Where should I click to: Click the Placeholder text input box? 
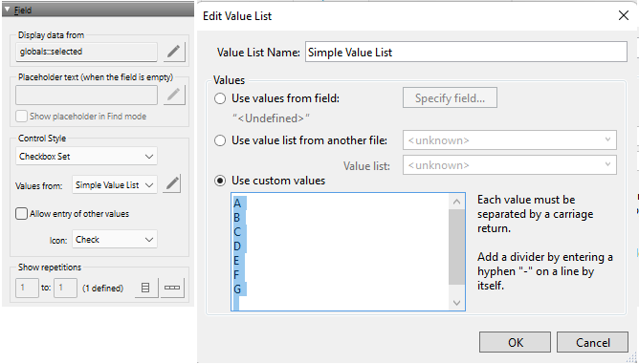(86, 95)
